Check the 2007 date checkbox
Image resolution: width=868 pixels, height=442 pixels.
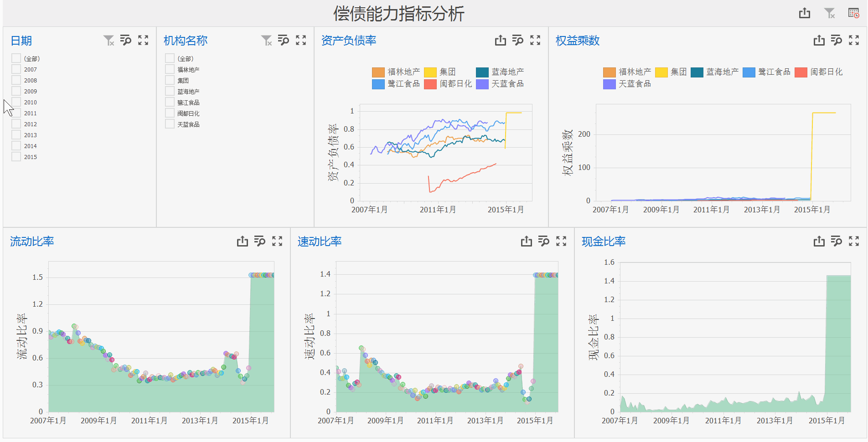[x=16, y=69]
